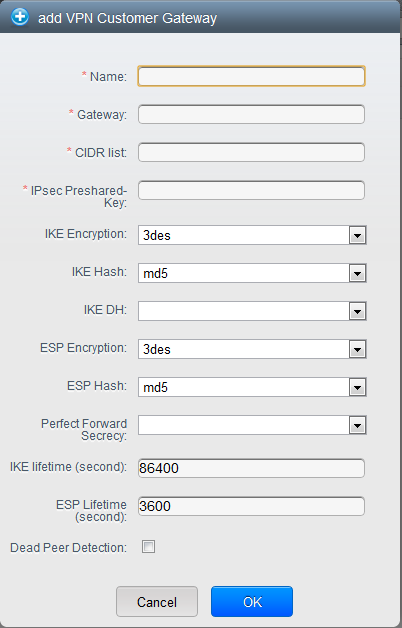Open the ESP Hash dropdown arrow
The image size is (402, 628).
point(358,387)
